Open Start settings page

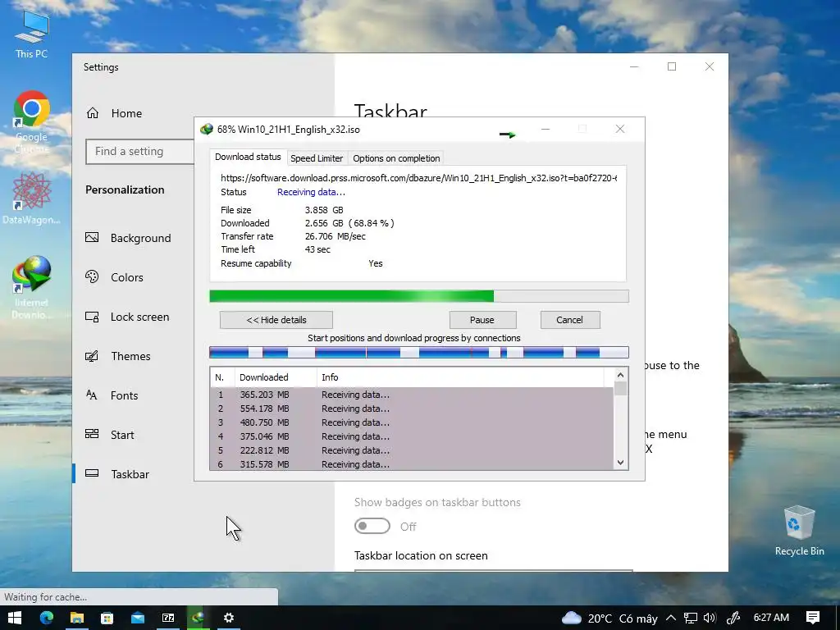point(110,435)
